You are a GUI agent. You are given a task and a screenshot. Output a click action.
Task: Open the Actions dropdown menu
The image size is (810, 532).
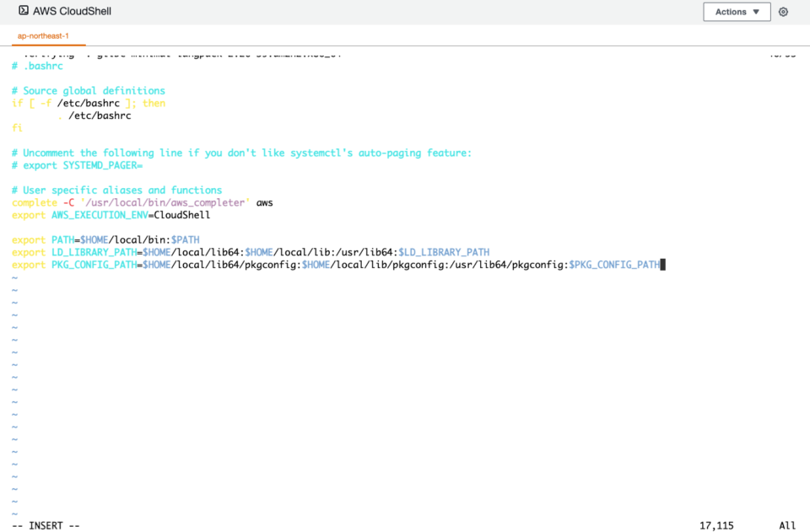click(736, 11)
